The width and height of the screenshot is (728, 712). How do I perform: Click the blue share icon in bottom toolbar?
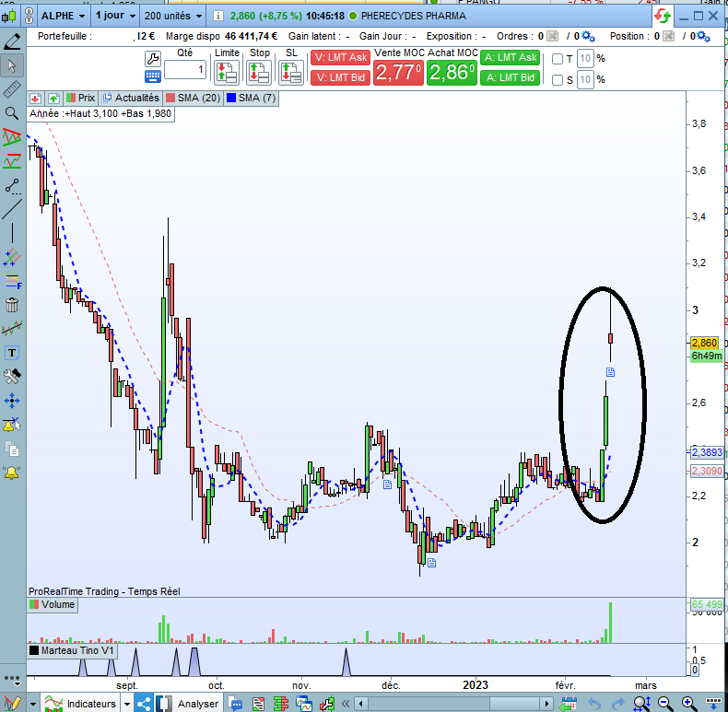pyautogui.click(x=144, y=704)
